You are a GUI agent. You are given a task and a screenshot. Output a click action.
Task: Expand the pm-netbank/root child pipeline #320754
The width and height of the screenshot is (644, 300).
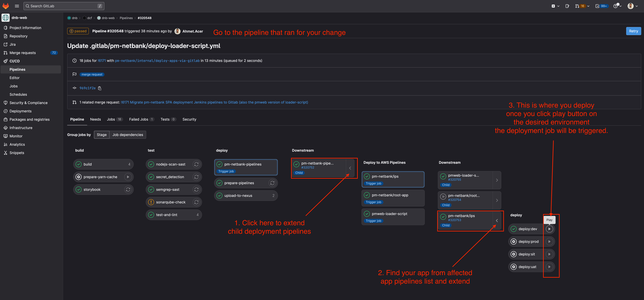tap(497, 200)
